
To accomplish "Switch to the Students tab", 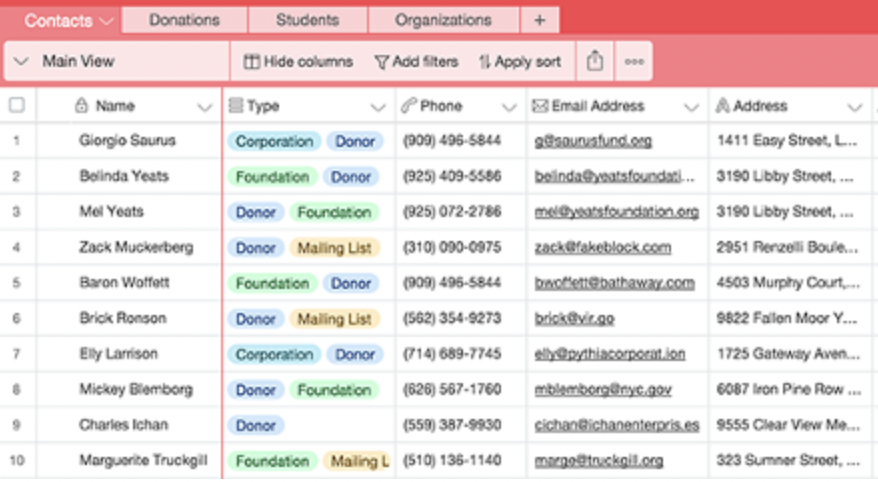I will coord(307,20).
